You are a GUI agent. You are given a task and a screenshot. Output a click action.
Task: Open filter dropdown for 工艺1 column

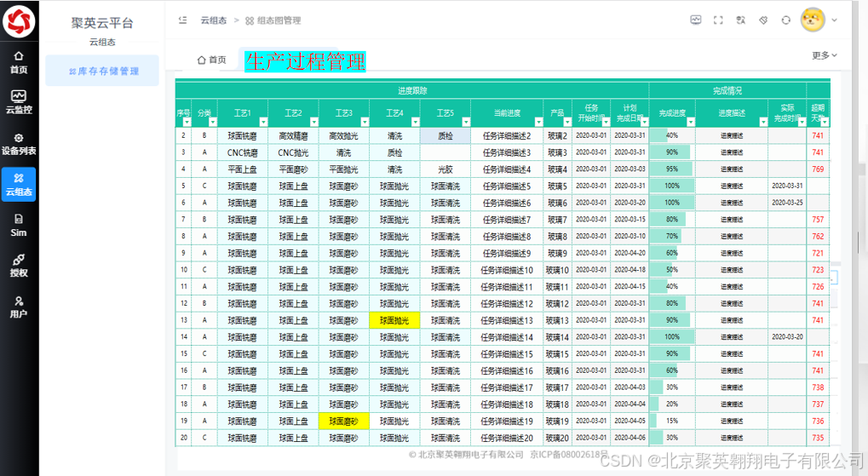click(263, 122)
